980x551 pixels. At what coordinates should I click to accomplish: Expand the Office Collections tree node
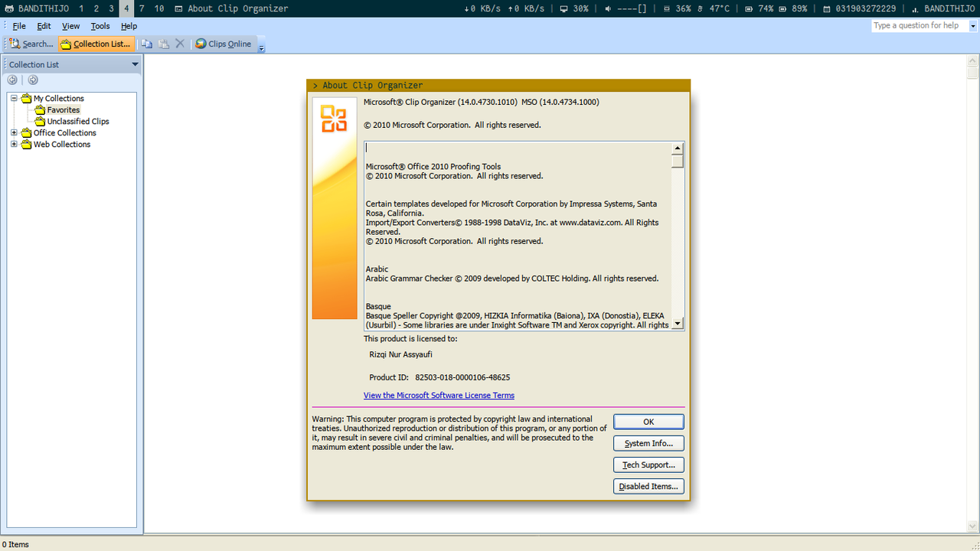(14, 132)
